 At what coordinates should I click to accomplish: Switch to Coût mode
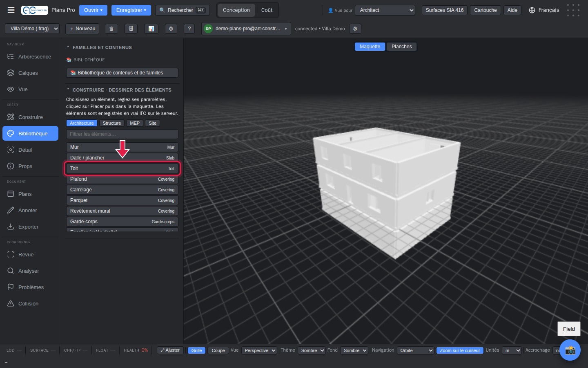pyautogui.click(x=267, y=10)
